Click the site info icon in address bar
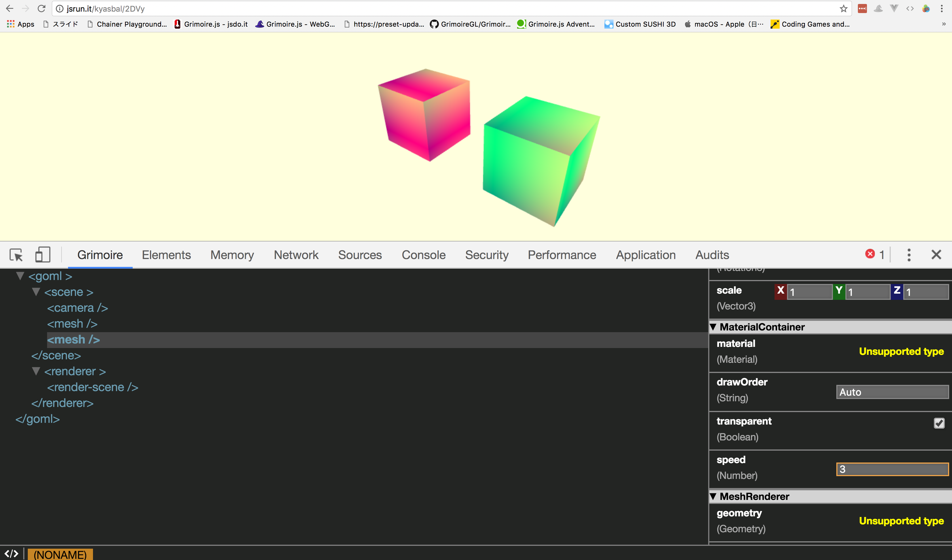 coord(60,9)
